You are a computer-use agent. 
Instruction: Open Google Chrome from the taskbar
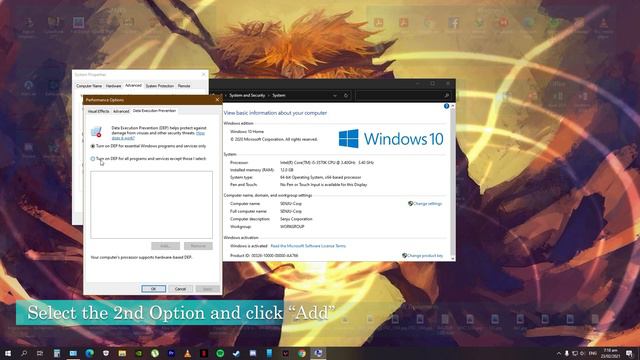[x=302, y=353]
